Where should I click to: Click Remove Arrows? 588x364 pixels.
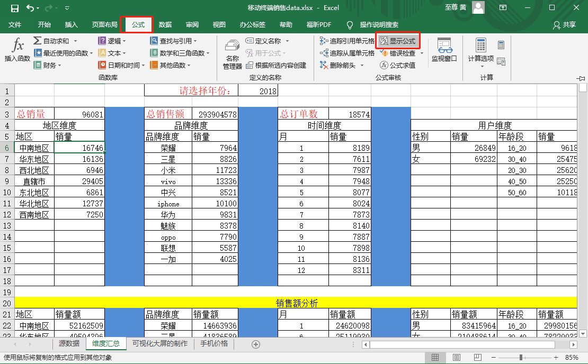click(x=338, y=65)
